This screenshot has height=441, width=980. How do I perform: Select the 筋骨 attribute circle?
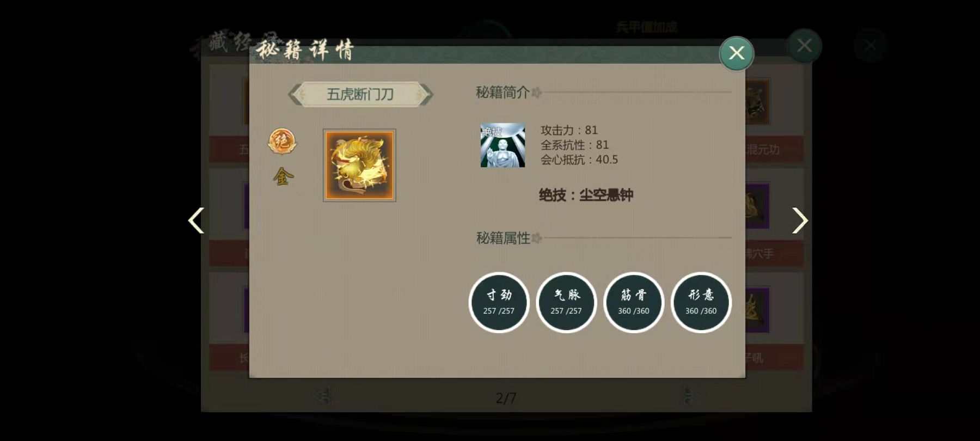click(x=634, y=302)
